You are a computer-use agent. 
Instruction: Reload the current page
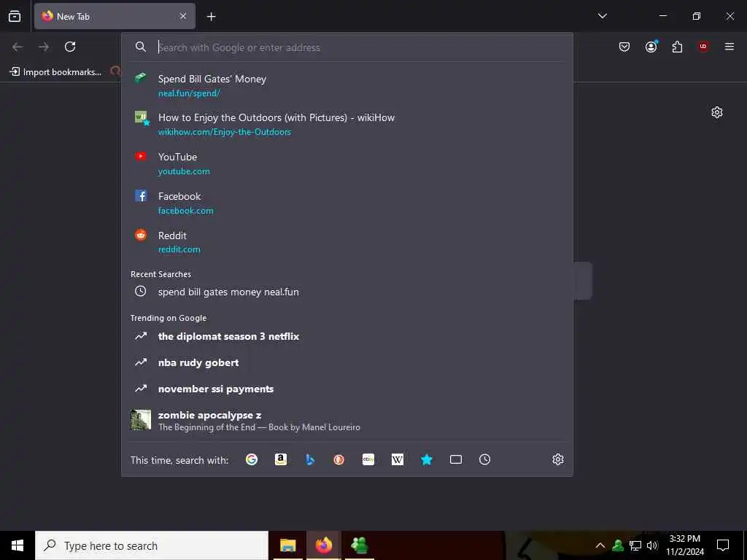[70, 47]
